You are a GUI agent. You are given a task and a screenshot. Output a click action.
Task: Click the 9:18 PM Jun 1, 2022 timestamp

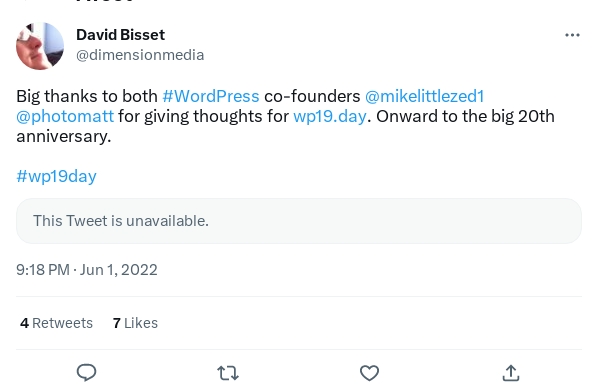pyautogui.click(x=87, y=270)
